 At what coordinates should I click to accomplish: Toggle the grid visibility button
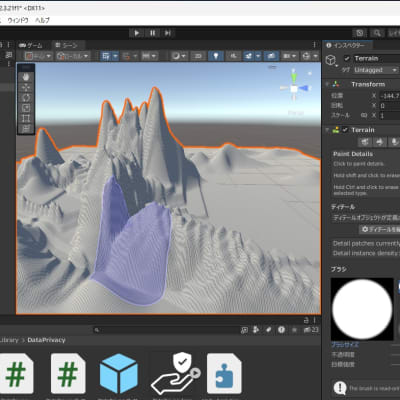click(x=106, y=56)
